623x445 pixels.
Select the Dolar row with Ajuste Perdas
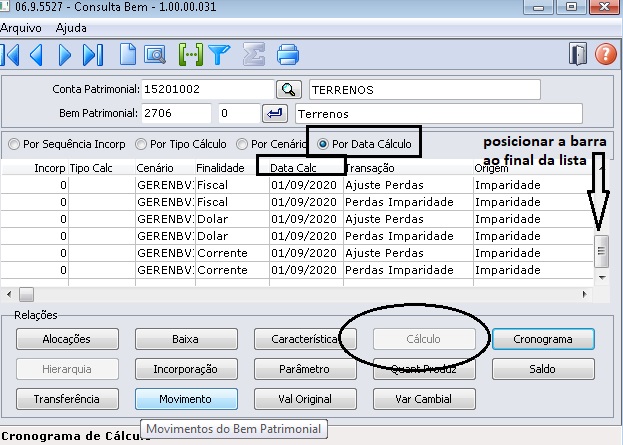297,219
